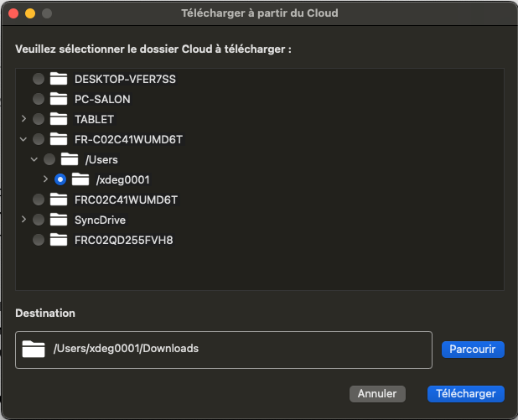Select the FRC02QD255FVH8 radio button
Image resolution: width=518 pixels, height=420 pixels.
pyautogui.click(x=39, y=240)
